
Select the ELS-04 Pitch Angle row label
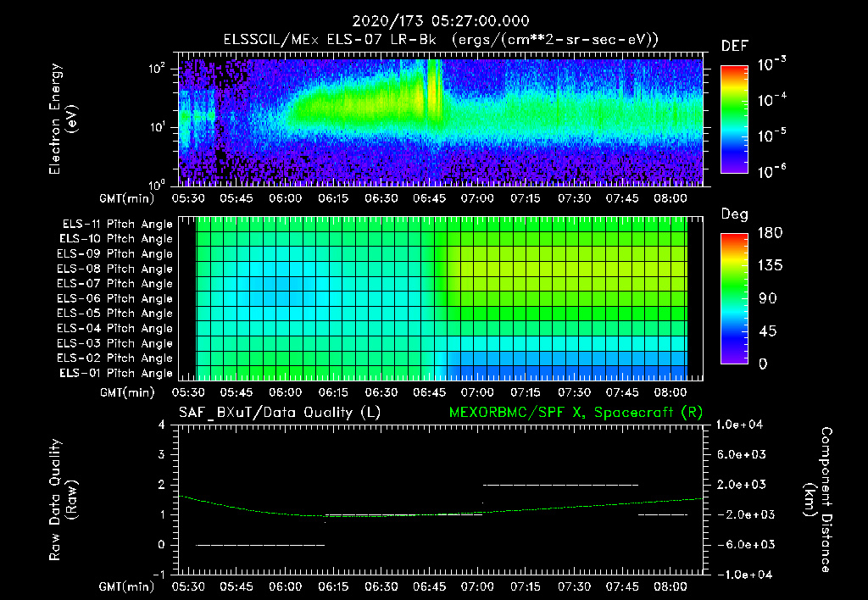(x=115, y=328)
